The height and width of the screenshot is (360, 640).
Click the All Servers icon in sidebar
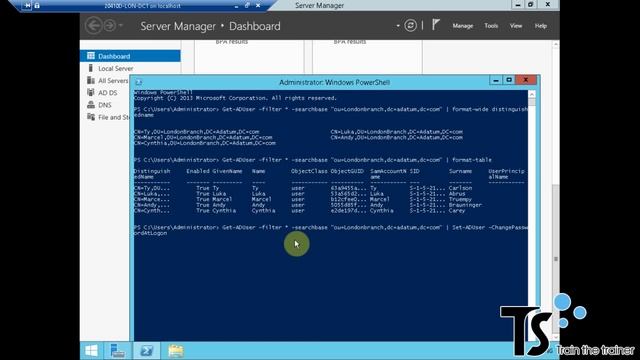91,80
